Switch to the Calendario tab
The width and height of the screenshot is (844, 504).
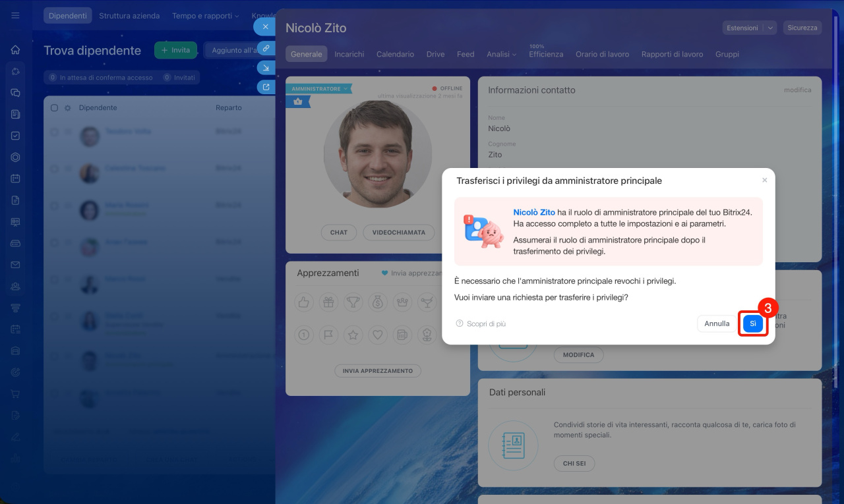click(395, 54)
